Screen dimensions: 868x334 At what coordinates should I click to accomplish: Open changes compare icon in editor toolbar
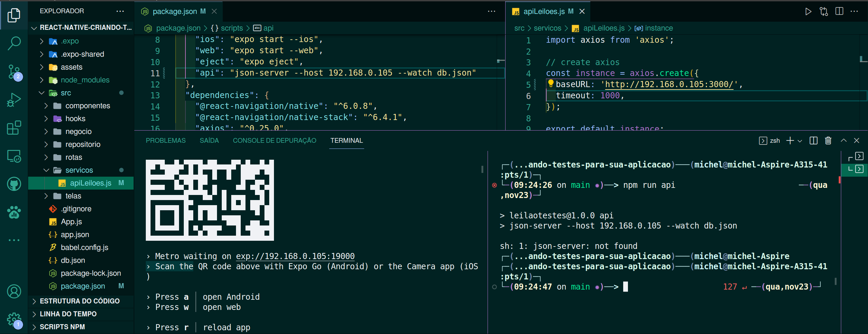[x=824, y=12]
